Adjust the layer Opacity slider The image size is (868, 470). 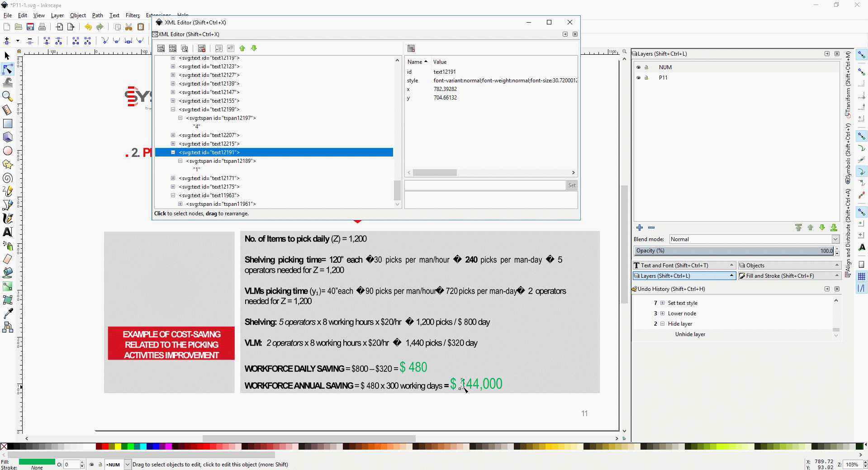coord(734,251)
